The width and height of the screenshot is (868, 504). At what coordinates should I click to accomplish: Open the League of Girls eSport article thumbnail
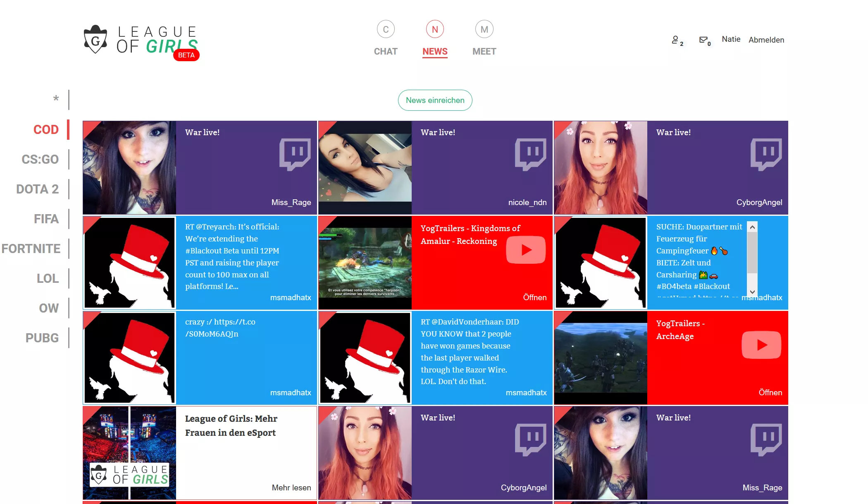coord(129,453)
